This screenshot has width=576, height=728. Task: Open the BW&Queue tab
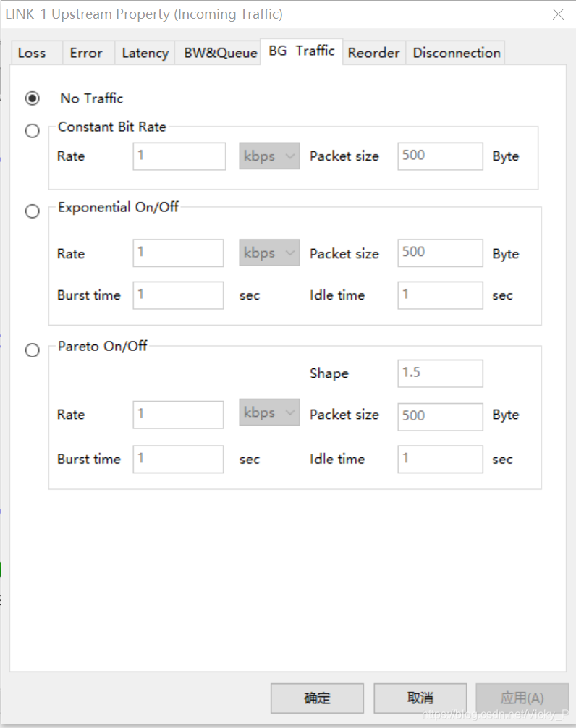click(x=218, y=53)
